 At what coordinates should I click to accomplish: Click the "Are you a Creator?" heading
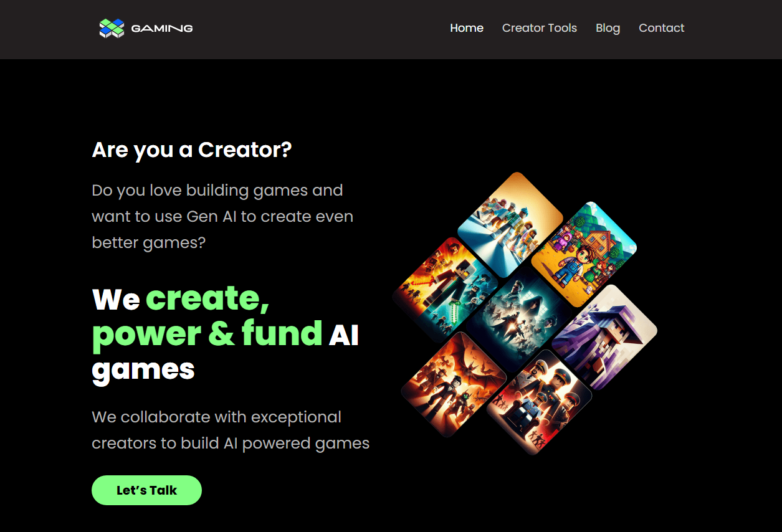(x=192, y=150)
